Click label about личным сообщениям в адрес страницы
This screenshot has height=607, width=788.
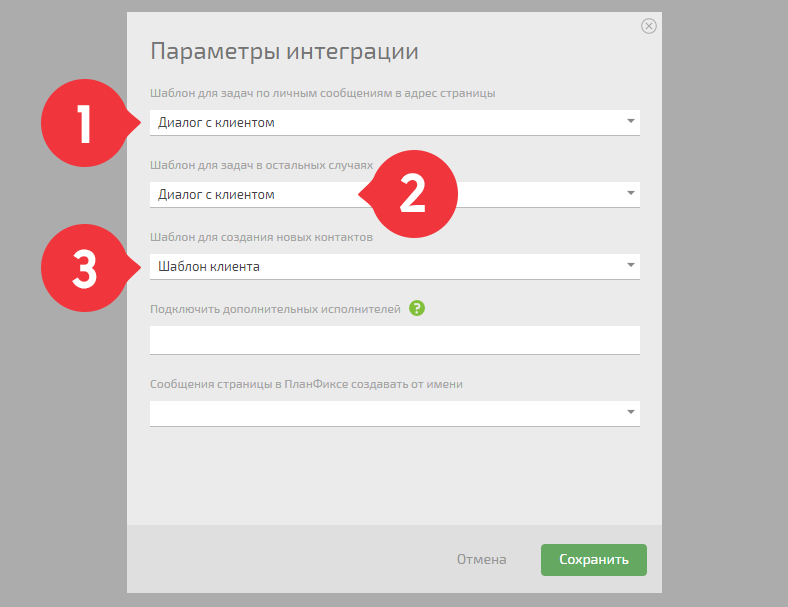tap(323, 93)
